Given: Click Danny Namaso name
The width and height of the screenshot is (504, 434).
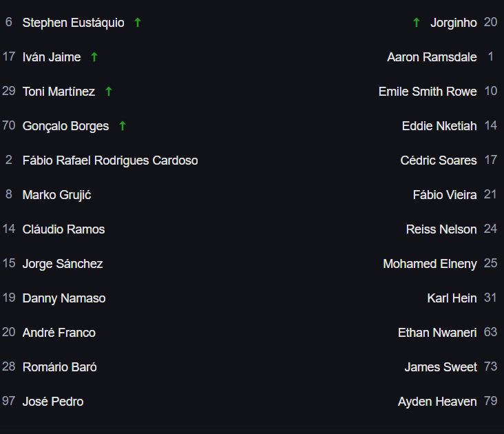Looking at the screenshot, I should coord(64,298).
